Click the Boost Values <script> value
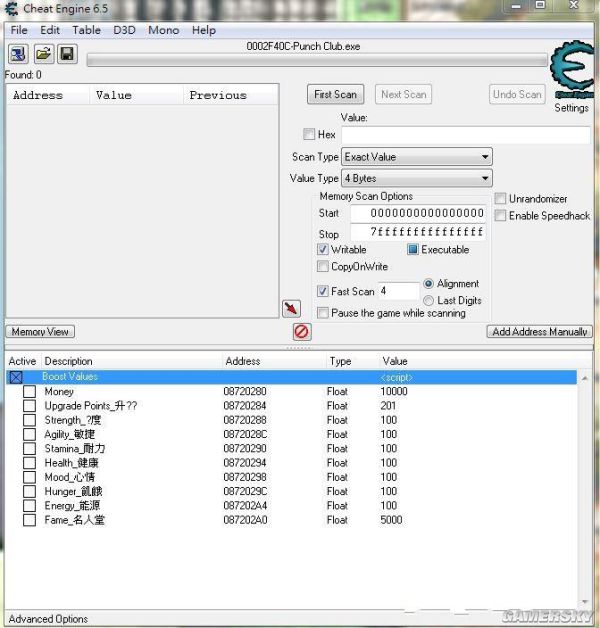 pyautogui.click(x=397, y=377)
